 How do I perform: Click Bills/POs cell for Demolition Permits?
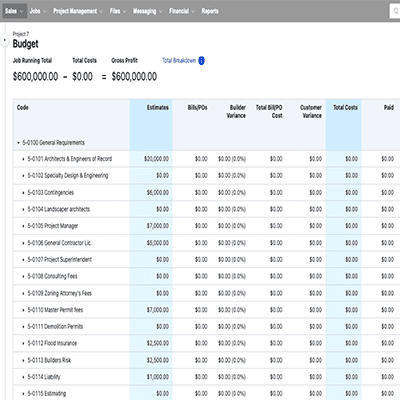tap(201, 327)
